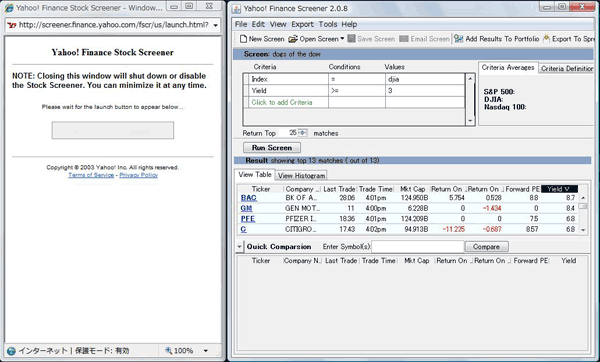The width and height of the screenshot is (600, 362).
Task: Click the New Screen toolbar icon
Action: 243,39
